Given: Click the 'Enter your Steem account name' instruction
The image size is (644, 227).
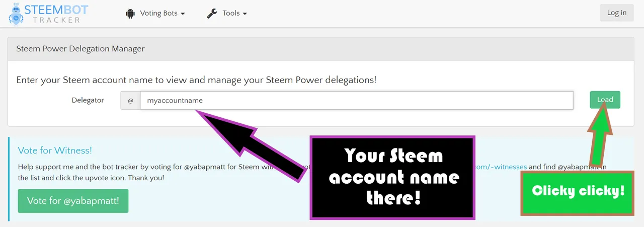Looking at the screenshot, I should (x=196, y=80).
